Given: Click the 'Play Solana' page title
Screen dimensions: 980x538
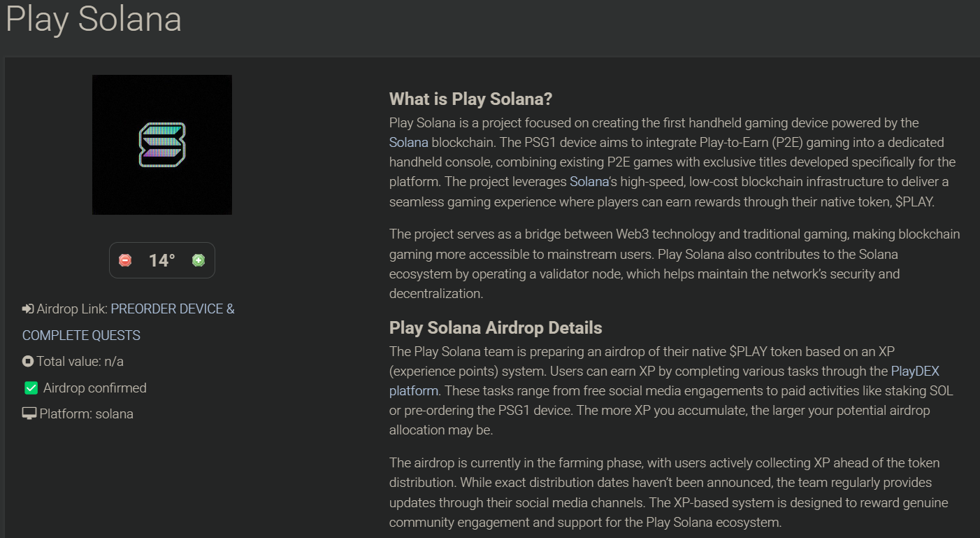Looking at the screenshot, I should (x=94, y=19).
